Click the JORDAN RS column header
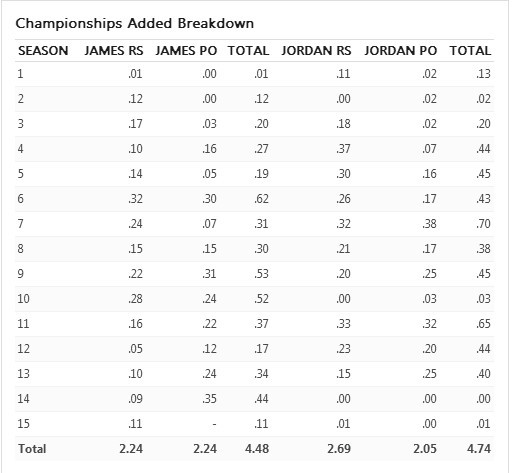512x473 pixels. pyautogui.click(x=316, y=51)
